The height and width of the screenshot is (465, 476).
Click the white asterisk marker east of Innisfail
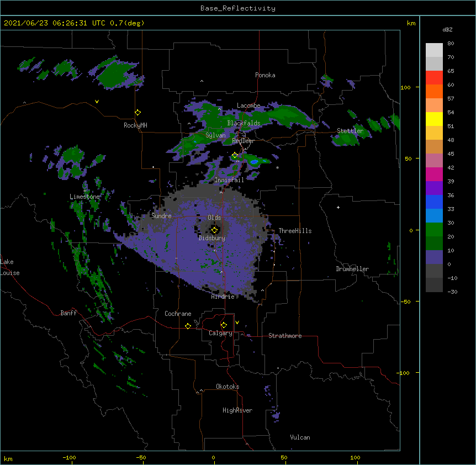coord(277,167)
